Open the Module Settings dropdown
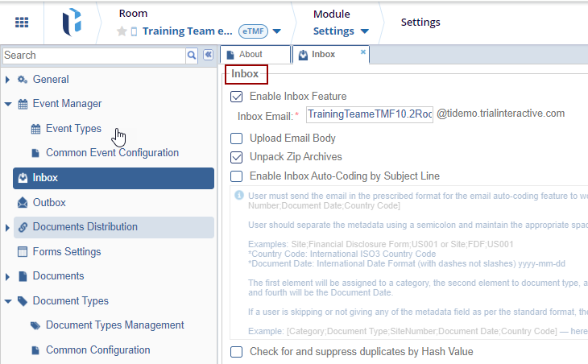This screenshot has height=364, width=588. point(364,31)
